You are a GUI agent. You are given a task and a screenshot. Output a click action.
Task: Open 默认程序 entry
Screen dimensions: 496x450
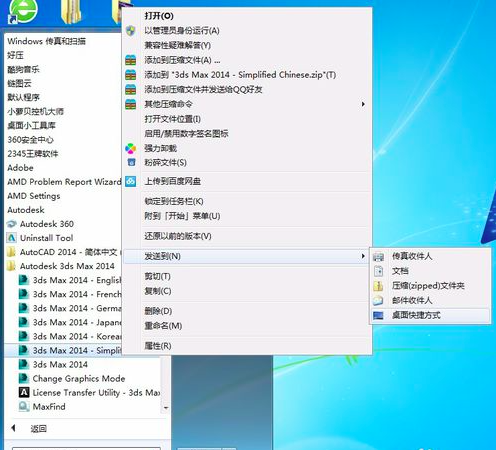pyautogui.click(x=23, y=97)
